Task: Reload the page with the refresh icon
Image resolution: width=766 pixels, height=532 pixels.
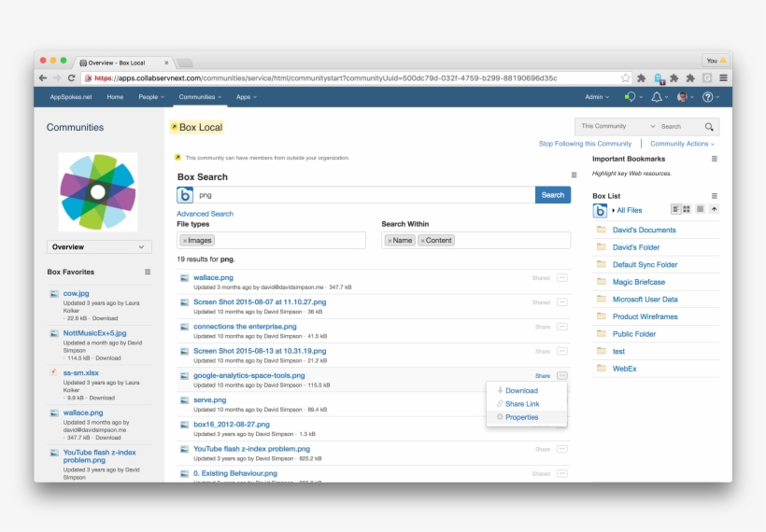Action: pos(71,78)
